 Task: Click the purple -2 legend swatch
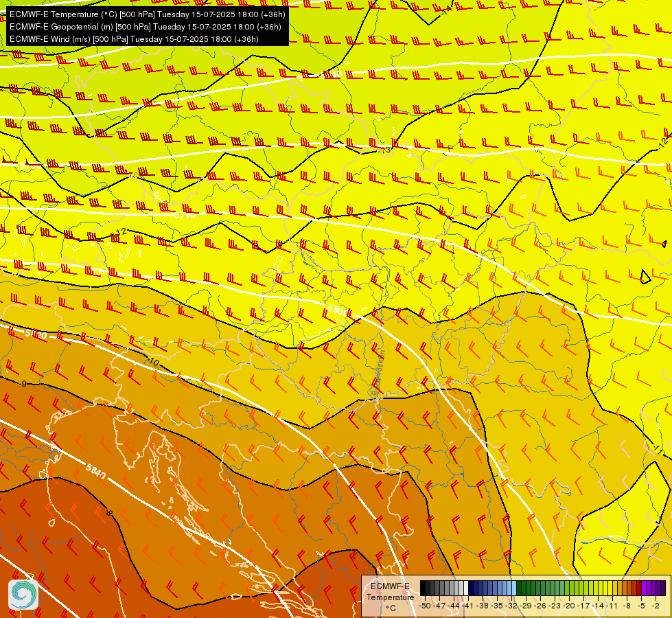coord(653,588)
